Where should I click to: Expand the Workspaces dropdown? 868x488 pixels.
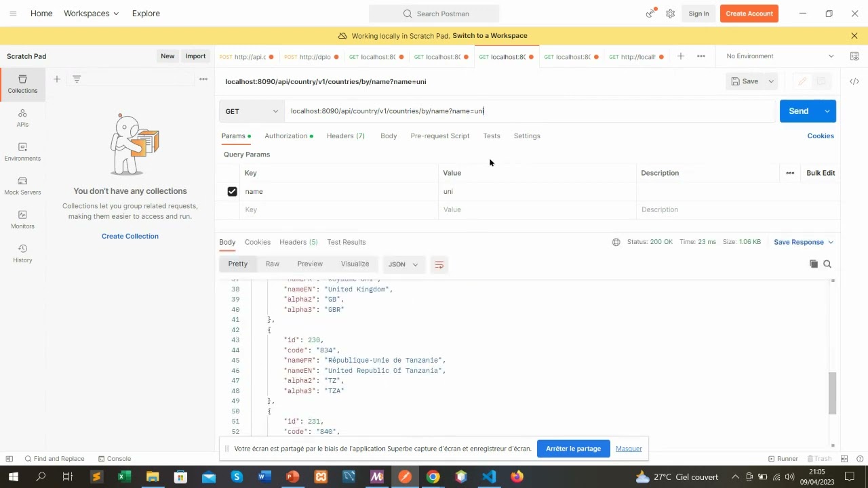[91, 14]
